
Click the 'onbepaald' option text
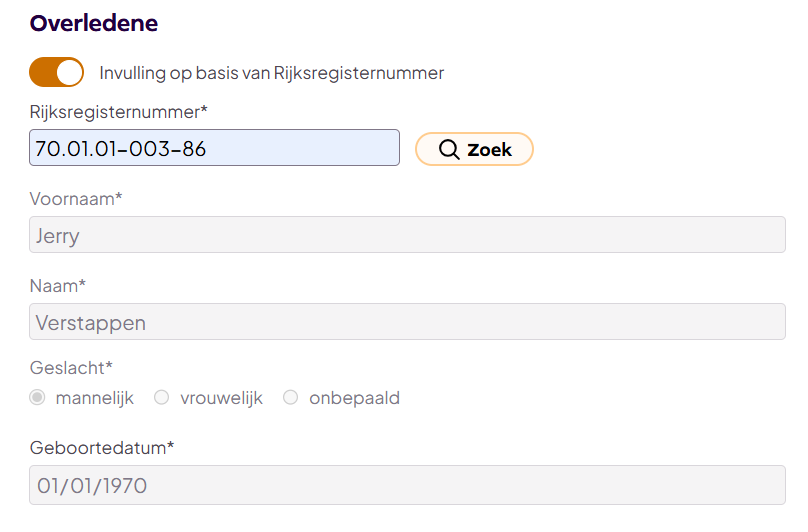(354, 398)
